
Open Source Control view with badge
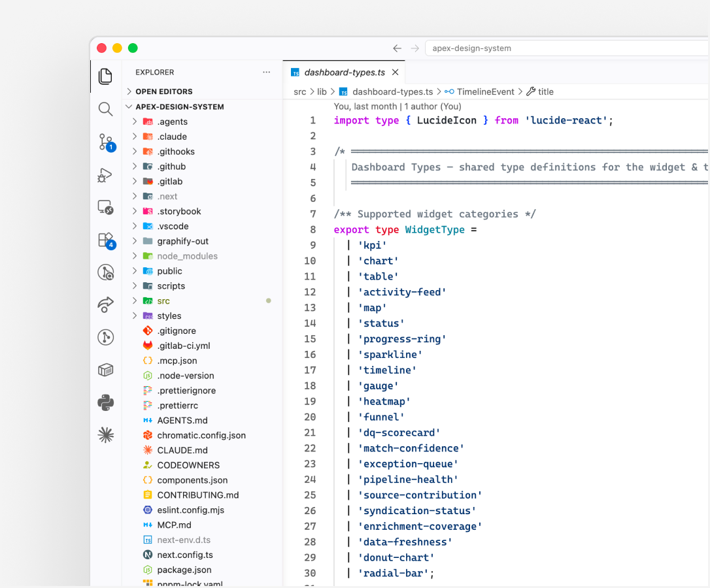point(106,142)
